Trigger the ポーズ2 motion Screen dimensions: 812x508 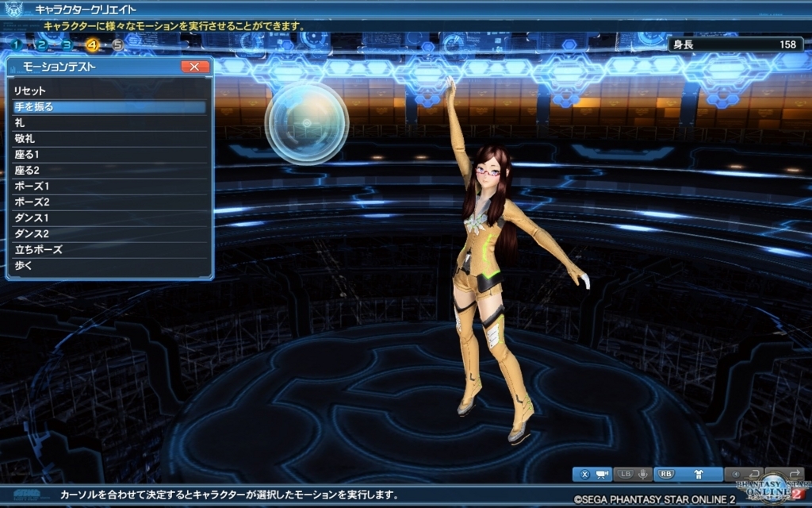[109, 202]
